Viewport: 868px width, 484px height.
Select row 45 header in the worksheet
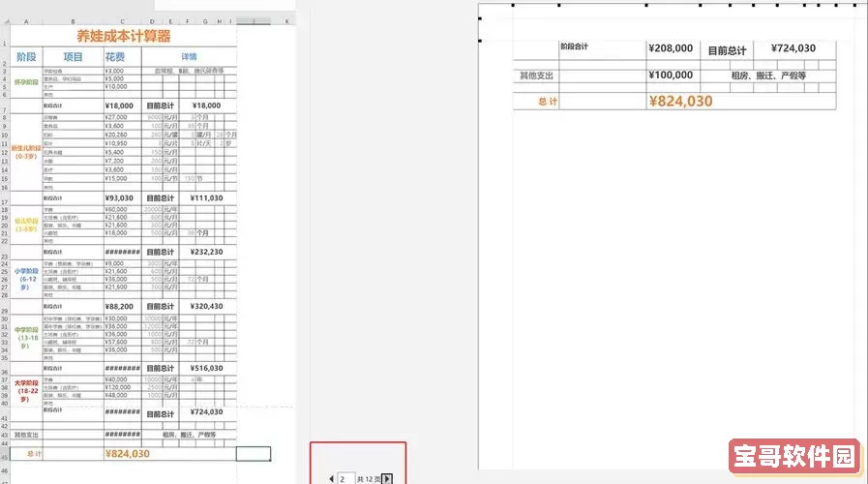5,454
